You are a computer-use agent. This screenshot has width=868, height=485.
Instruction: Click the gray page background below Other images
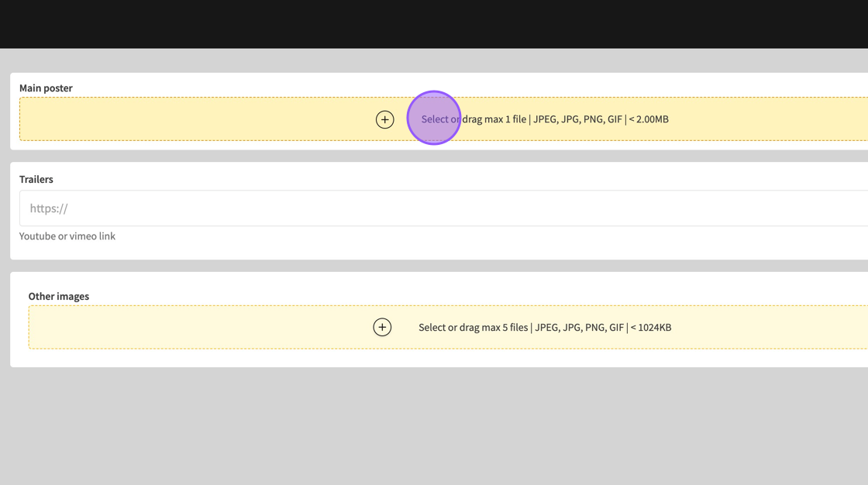point(434,426)
